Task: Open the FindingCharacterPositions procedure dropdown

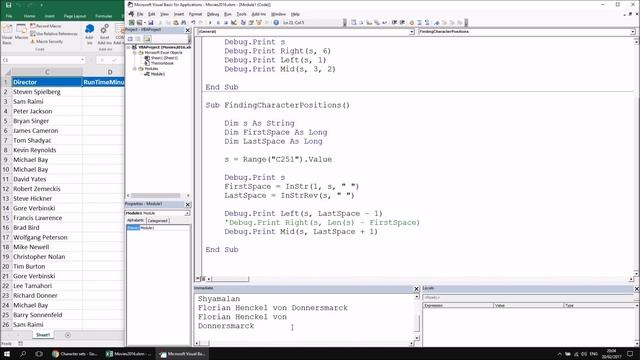Action: click(x=633, y=31)
